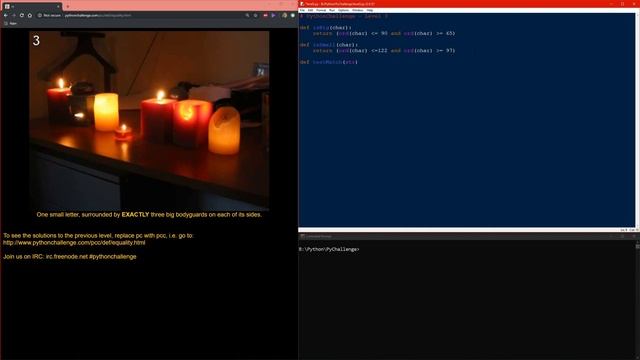Image resolution: width=640 pixels, height=360 pixels.
Task: Click the Ln/Col status in IDLE
Action: 628,230
